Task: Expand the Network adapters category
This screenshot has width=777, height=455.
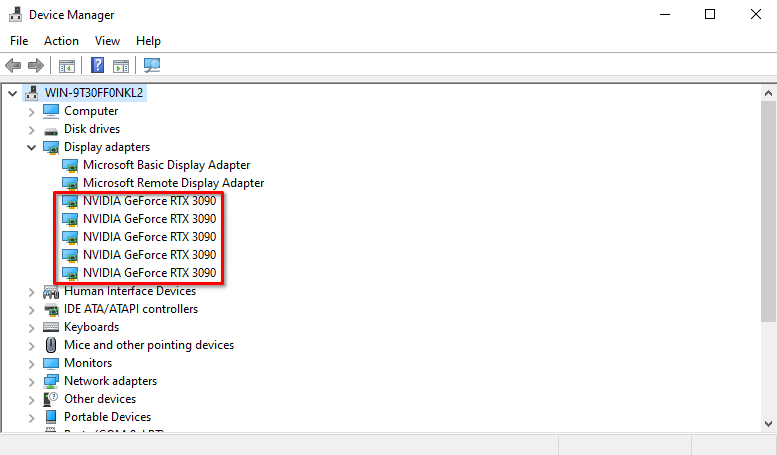Action: (x=32, y=382)
